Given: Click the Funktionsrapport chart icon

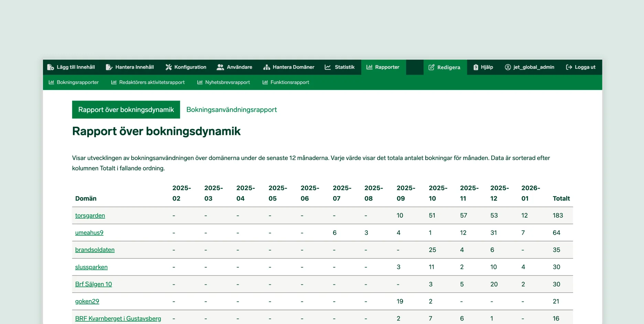Looking at the screenshot, I should pos(265,82).
